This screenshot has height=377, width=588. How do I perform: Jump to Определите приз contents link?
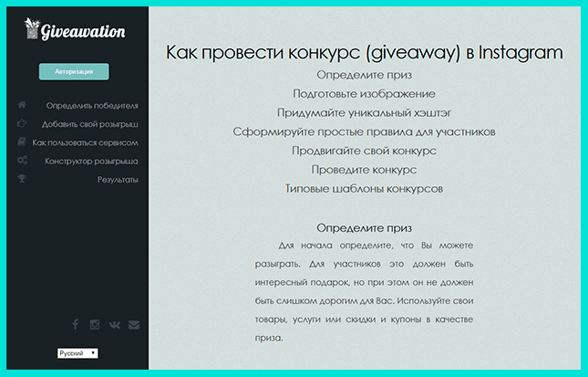coord(364,75)
